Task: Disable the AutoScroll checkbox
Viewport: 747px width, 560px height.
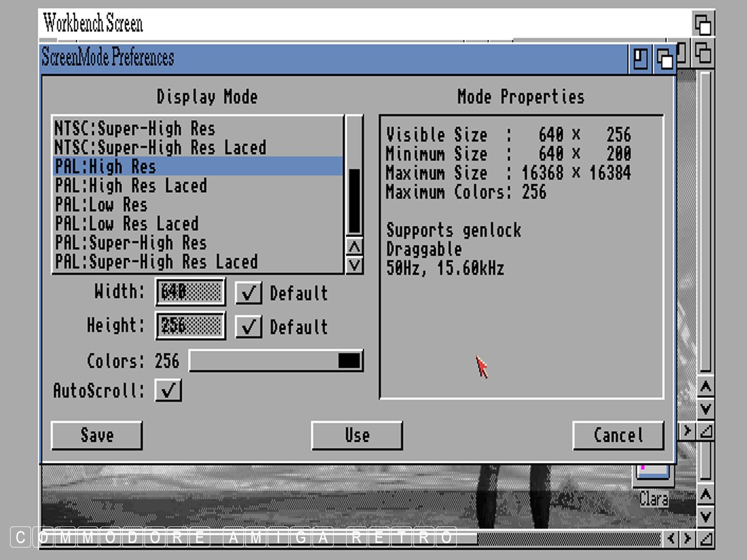Action: [168, 391]
